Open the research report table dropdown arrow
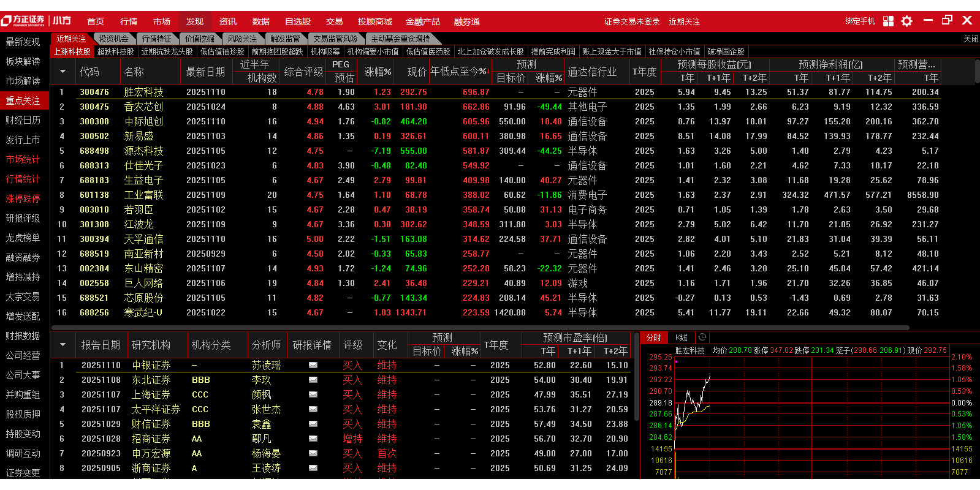Screen dimensions: 980x490 pos(63,345)
